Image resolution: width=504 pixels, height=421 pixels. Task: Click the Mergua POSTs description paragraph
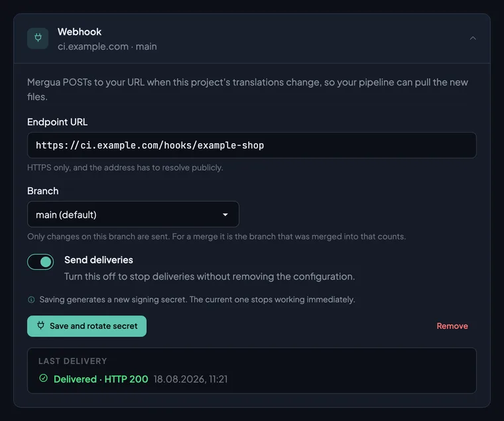point(247,90)
